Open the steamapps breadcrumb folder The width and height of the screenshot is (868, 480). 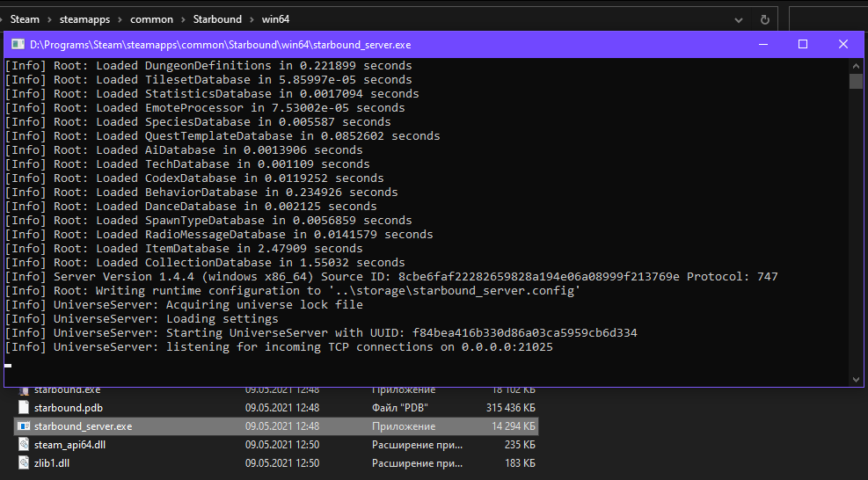84,19
